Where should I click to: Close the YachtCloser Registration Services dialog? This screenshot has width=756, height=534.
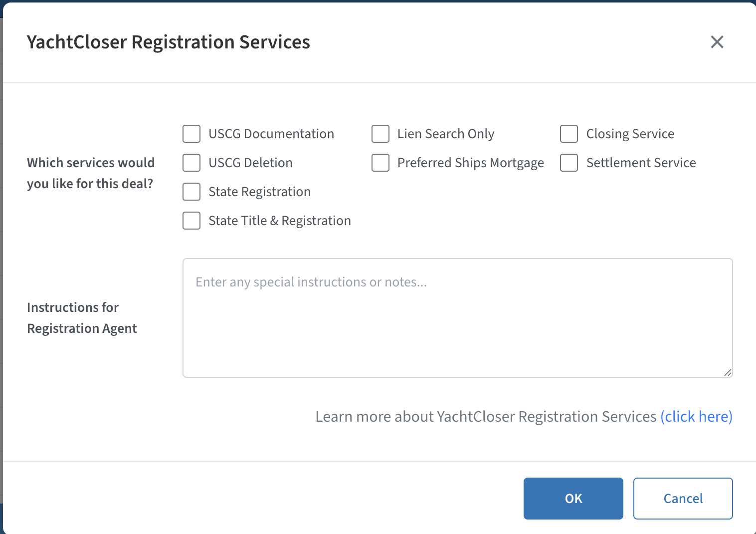(717, 42)
